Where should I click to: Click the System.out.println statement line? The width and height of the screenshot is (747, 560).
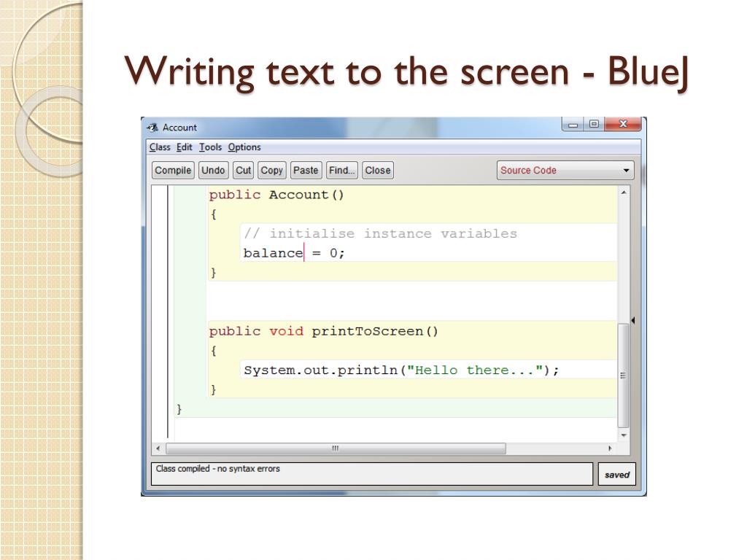[401, 370]
